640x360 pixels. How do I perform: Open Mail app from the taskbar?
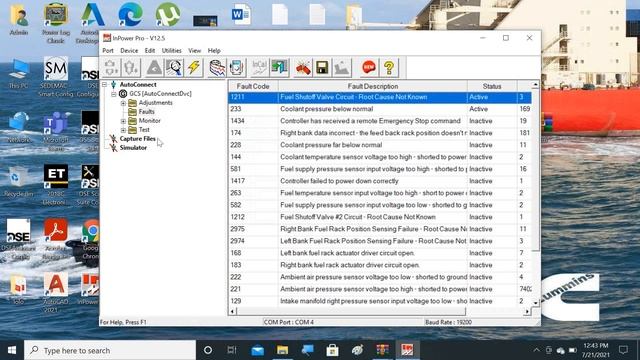click(258, 350)
